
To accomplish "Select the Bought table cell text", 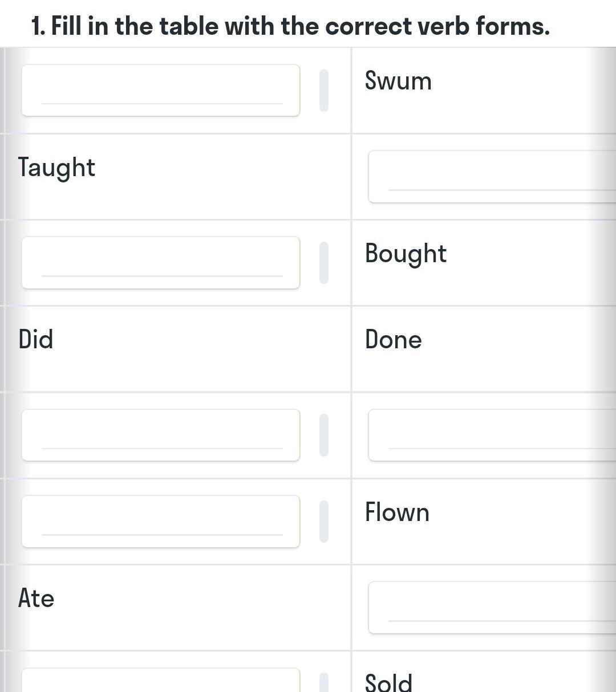I will point(406,254).
